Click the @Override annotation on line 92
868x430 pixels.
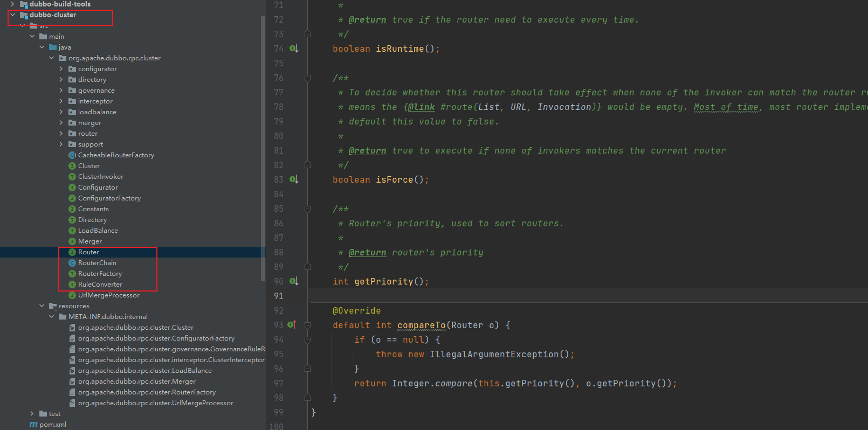(x=357, y=310)
